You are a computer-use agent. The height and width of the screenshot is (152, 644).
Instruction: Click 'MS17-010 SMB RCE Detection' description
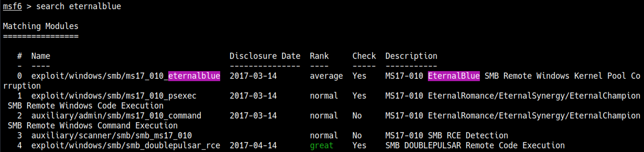click(x=447, y=136)
